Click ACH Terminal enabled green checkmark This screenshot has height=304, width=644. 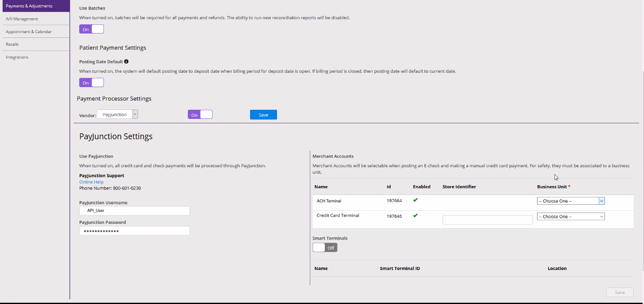click(x=415, y=200)
